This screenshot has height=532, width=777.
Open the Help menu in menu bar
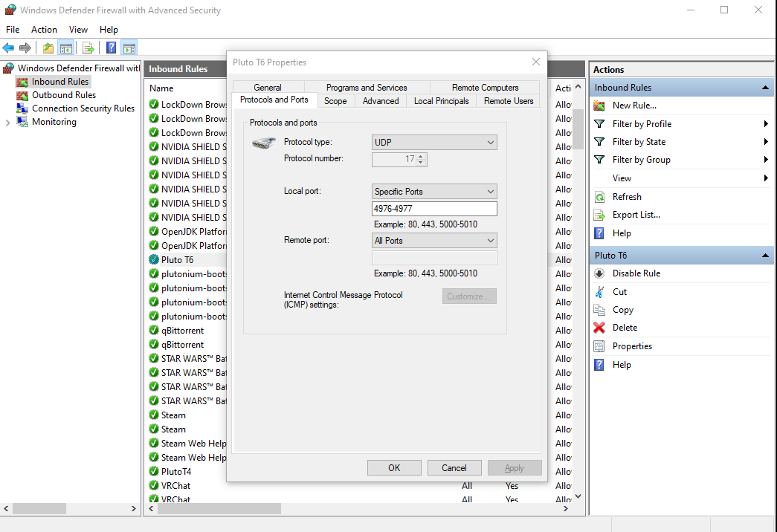coord(109,30)
